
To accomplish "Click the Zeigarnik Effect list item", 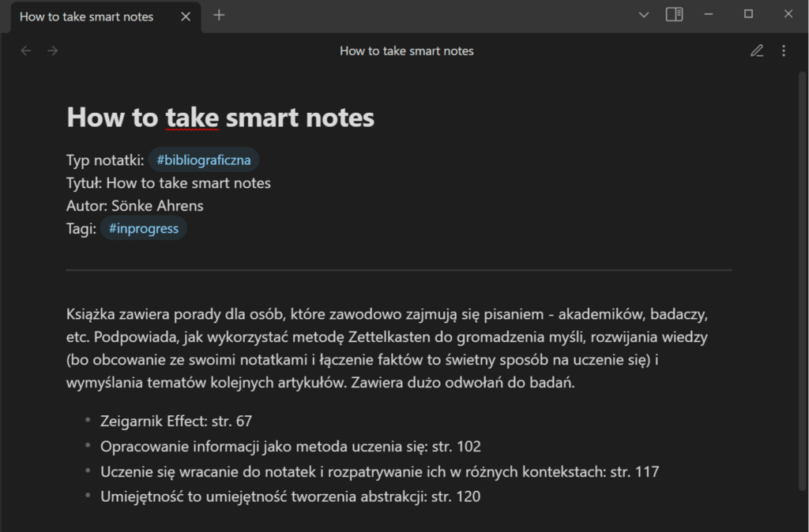I will pos(175,421).
